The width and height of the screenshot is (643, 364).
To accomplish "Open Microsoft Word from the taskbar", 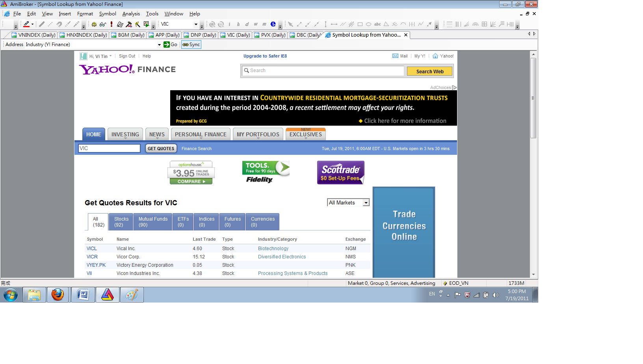I will [x=83, y=295].
